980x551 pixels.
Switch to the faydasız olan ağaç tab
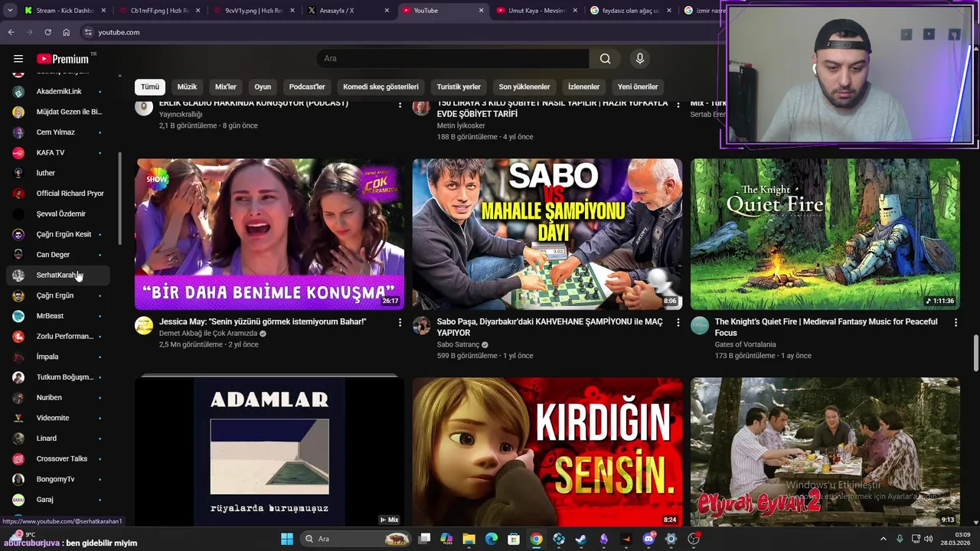point(631,11)
